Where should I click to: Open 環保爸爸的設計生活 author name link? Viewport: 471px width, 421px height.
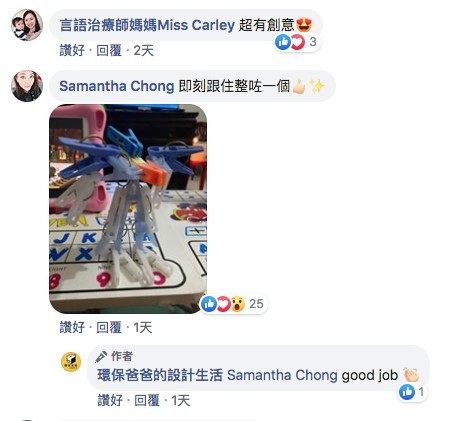(160, 375)
